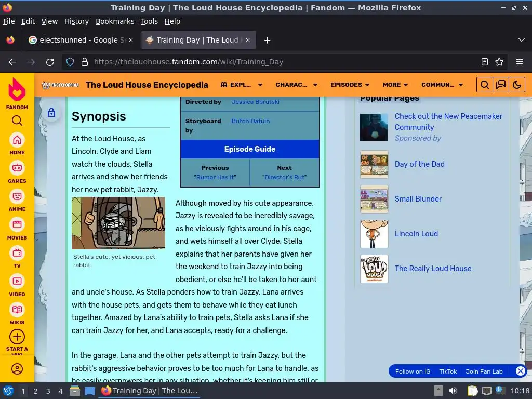Open the taskbar volume speaker icon

click(453, 391)
